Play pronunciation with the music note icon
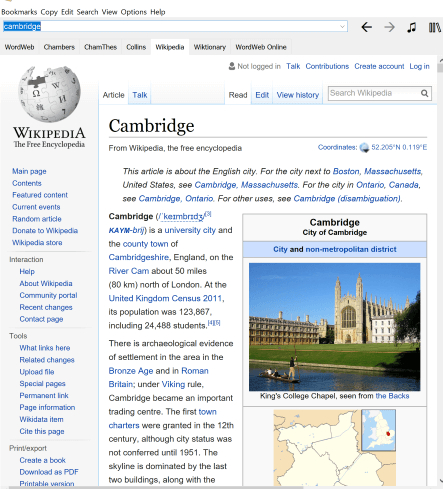The width and height of the screenshot is (443, 489). (412, 27)
